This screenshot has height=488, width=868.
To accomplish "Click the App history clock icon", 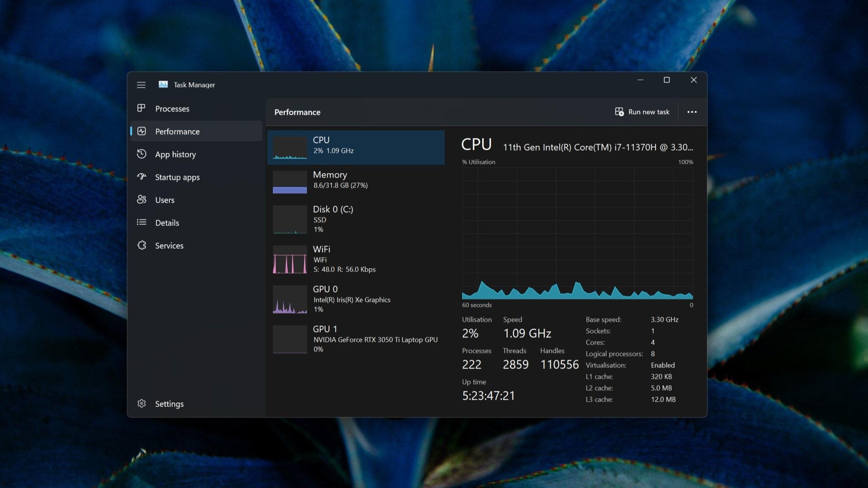I will [x=142, y=154].
